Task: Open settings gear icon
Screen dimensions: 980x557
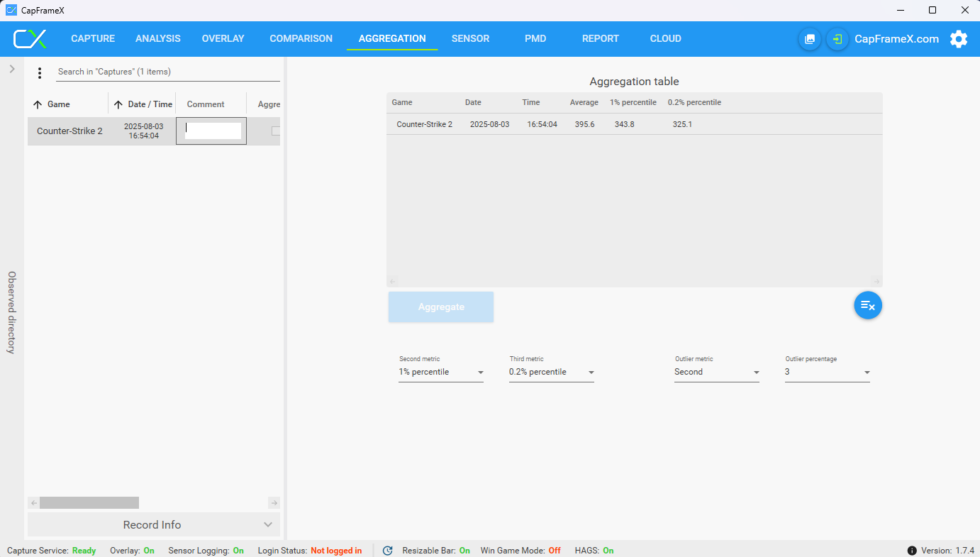Action: [959, 39]
